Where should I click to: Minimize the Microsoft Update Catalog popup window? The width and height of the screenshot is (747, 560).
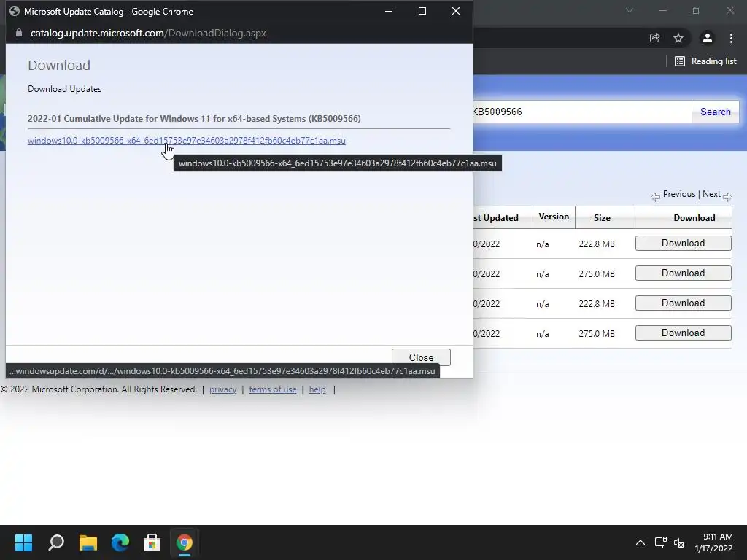389,11
